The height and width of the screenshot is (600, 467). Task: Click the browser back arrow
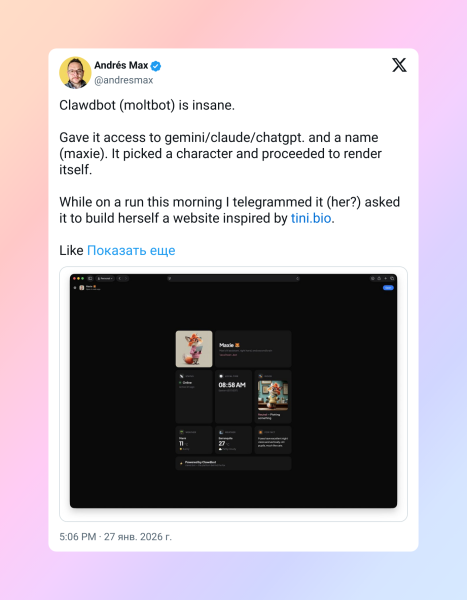[120, 279]
